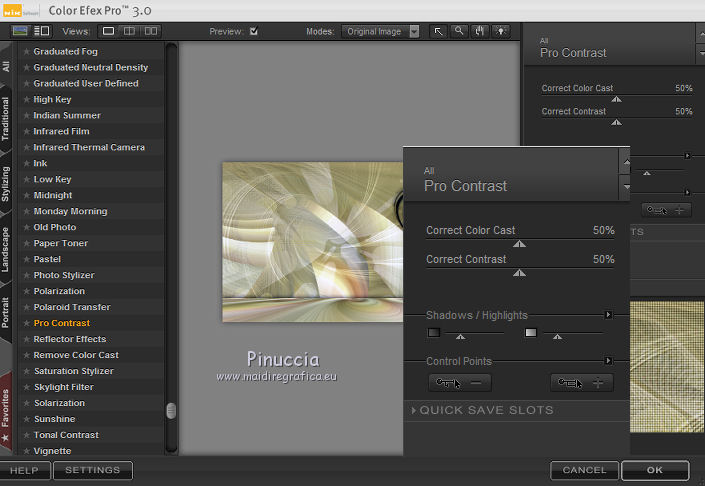Open the Portrait filter category tab
Screen dimensions: 705x486
[x=5, y=312]
